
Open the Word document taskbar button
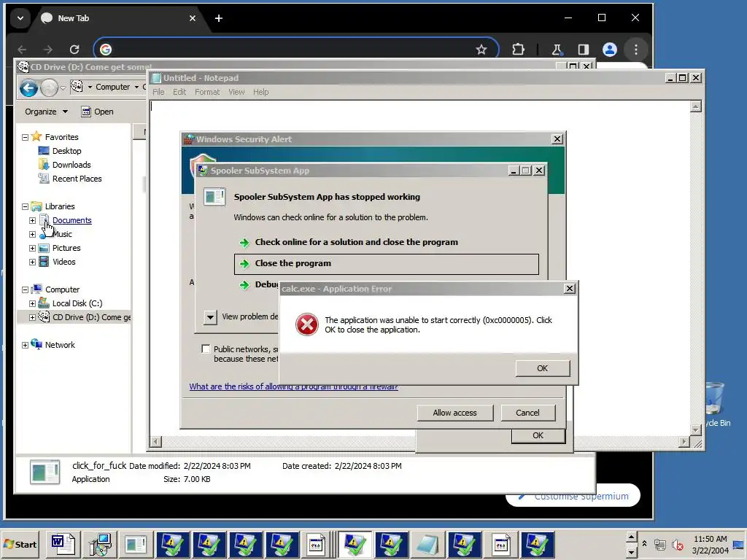coord(63,544)
